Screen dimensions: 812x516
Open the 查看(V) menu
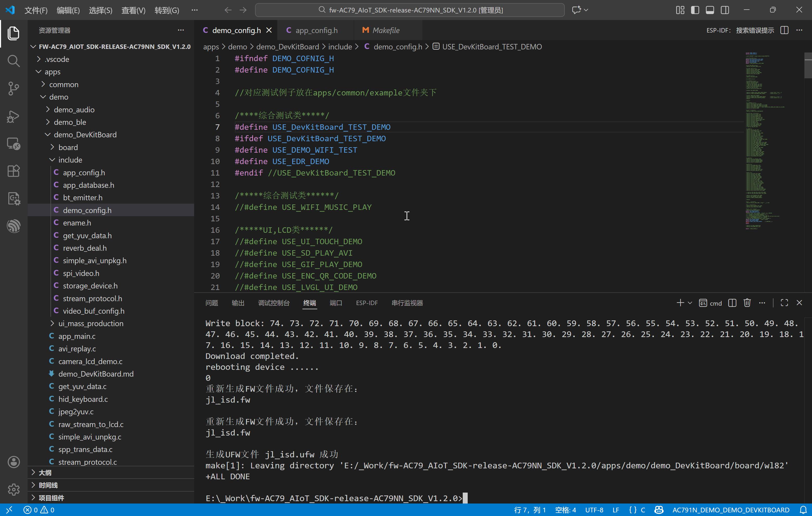(x=133, y=10)
